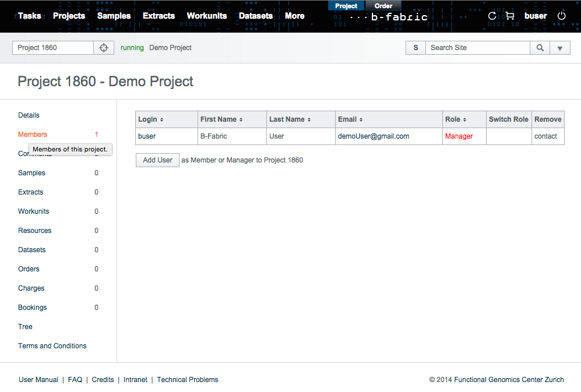Open the Technical Problems footer link
The image size is (581, 392).
(188, 380)
